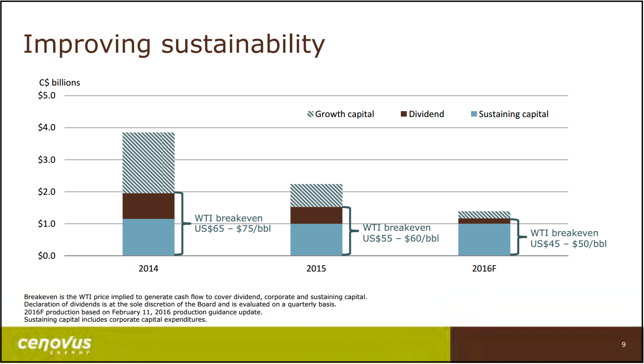The width and height of the screenshot is (644, 364).
Task: Select the 2015 dividend brown bar segment
Action: 316,215
